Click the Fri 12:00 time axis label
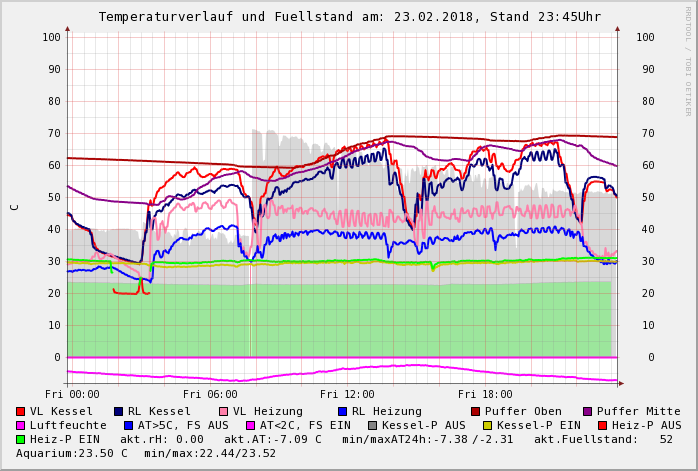698x471 pixels. coord(347,394)
